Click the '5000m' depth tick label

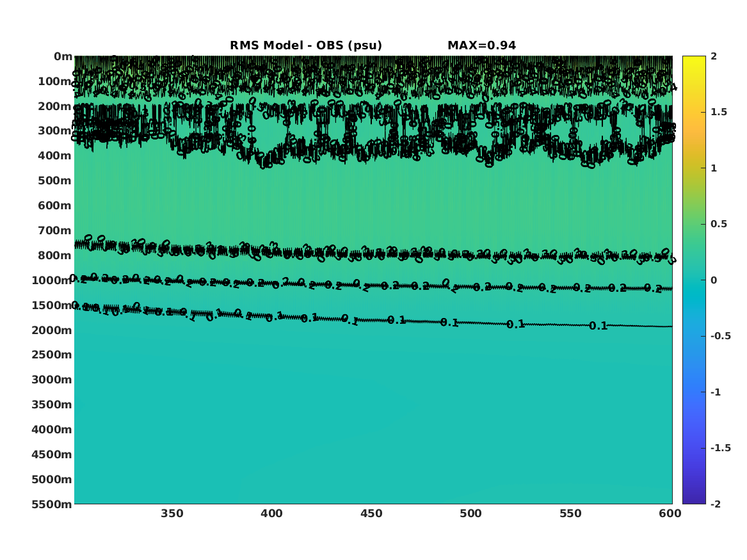pos(51,479)
